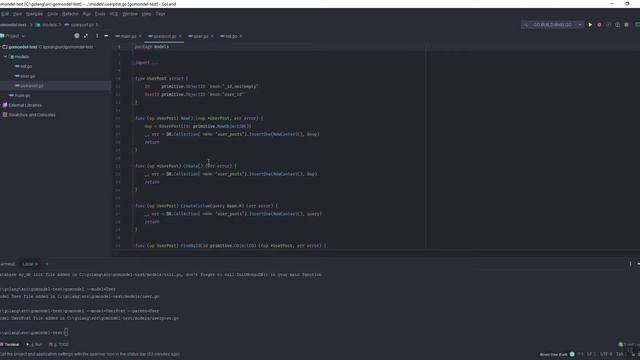Open the Window menu
The width and height of the screenshot is (640, 360).
pyautogui.click(x=130, y=14)
